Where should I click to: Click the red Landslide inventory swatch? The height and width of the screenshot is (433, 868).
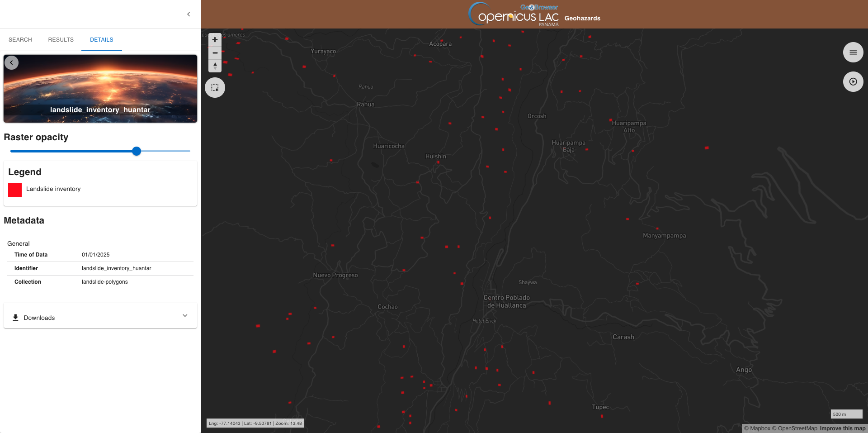point(15,190)
